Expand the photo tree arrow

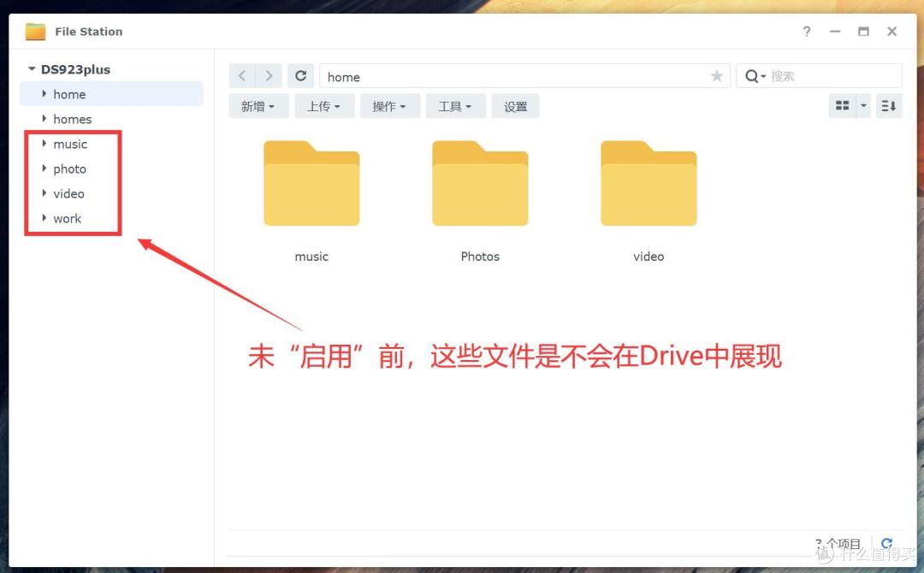click(x=44, y=168)
